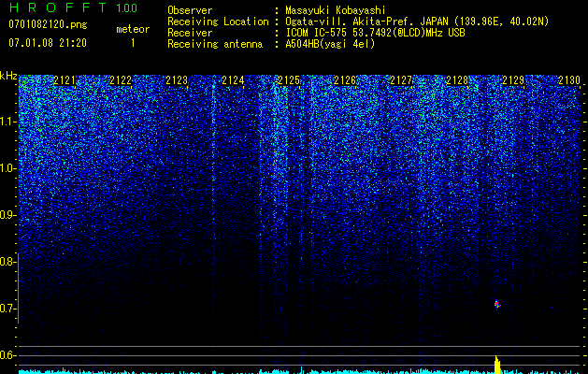Click time marker 2125

(289, 80)
